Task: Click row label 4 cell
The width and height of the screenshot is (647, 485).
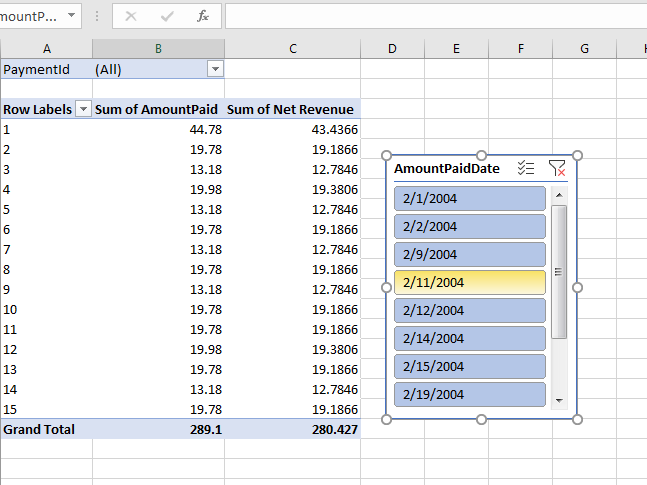Action: [47, 189]
